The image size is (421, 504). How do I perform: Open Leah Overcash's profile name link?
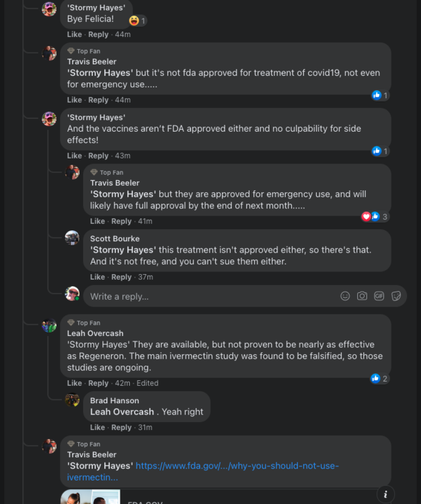pyautogui.click(x=95, y=333)
